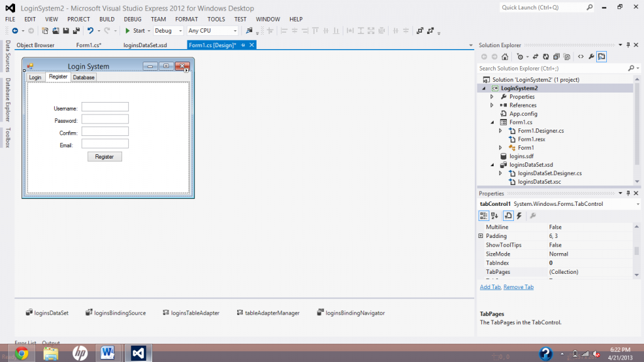Image resolution: width=644 pixels, height=362 pixels.
Task: Open Google Chrome from the taskbar
Action: click(22, 353)
